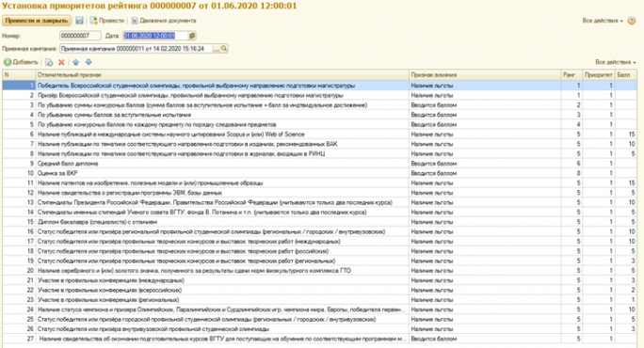Sort by 'Отличительный признак' column header
Image resolution: width=644 pixels, height=348 pixels.
pos(222,75)
